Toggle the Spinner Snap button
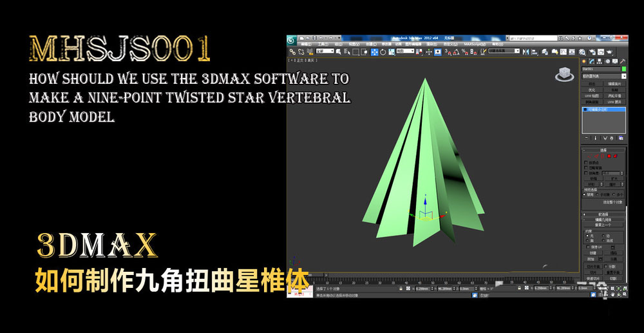This screenshot has width=644, height=333. click(x=473, y=52)
